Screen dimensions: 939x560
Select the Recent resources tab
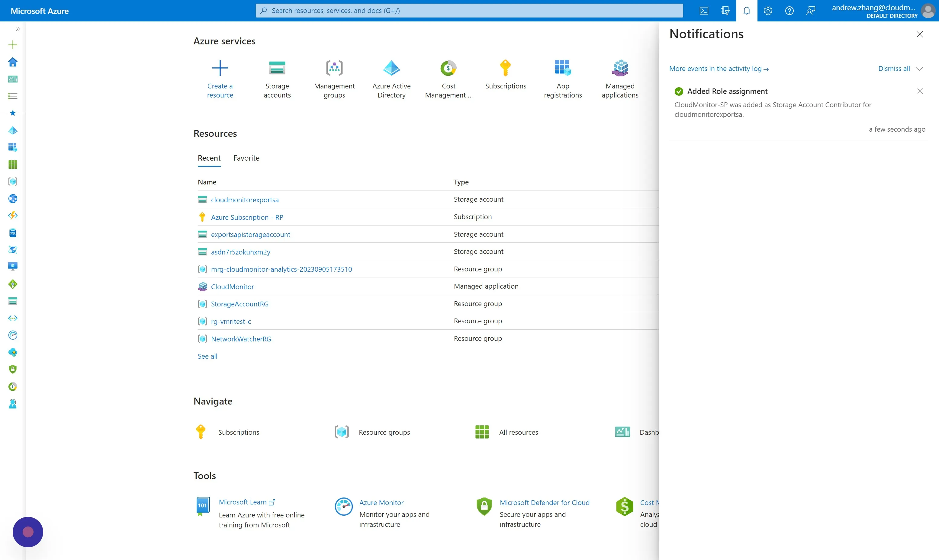click(x=209, y=158)
